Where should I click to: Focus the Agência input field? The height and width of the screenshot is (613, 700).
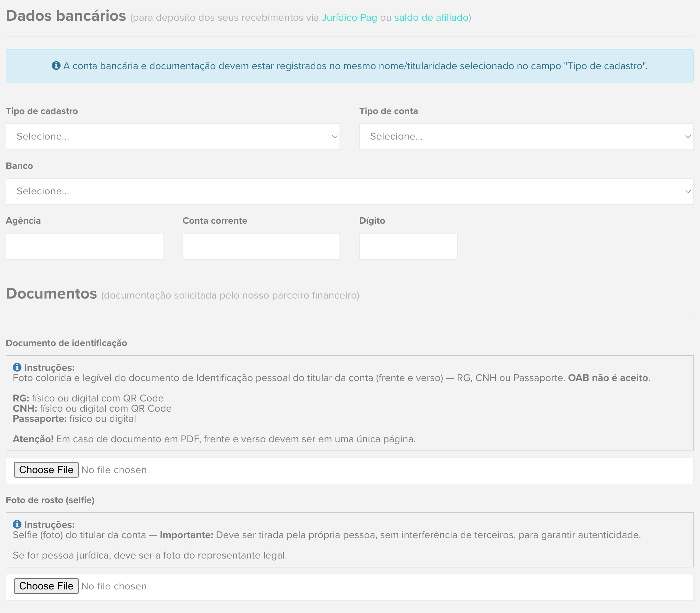coord(84,246)
